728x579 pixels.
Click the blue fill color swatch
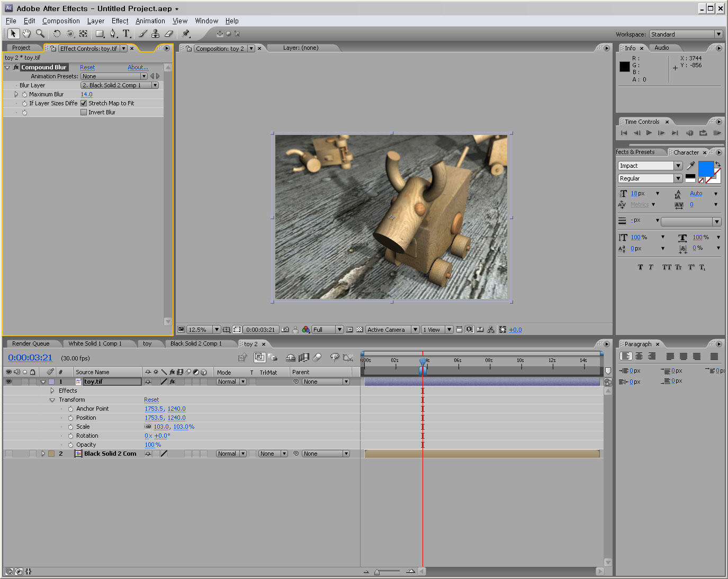tap(706, 169)
